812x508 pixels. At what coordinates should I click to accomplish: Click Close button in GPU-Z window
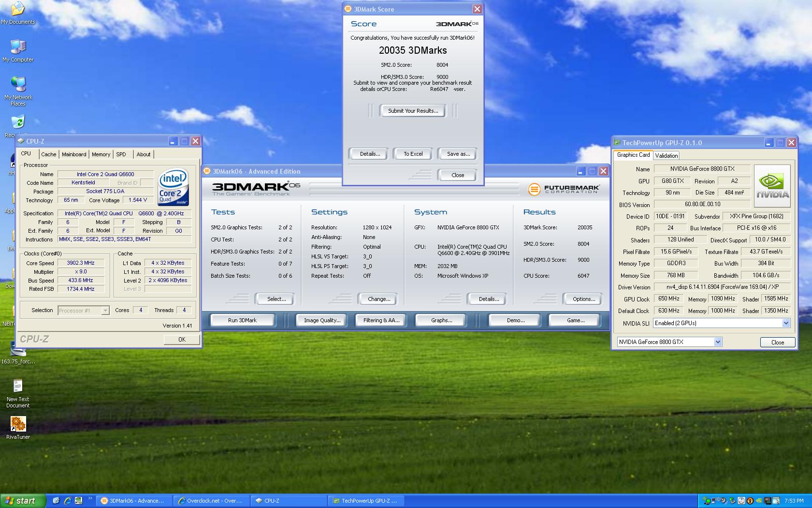point(777,342)
